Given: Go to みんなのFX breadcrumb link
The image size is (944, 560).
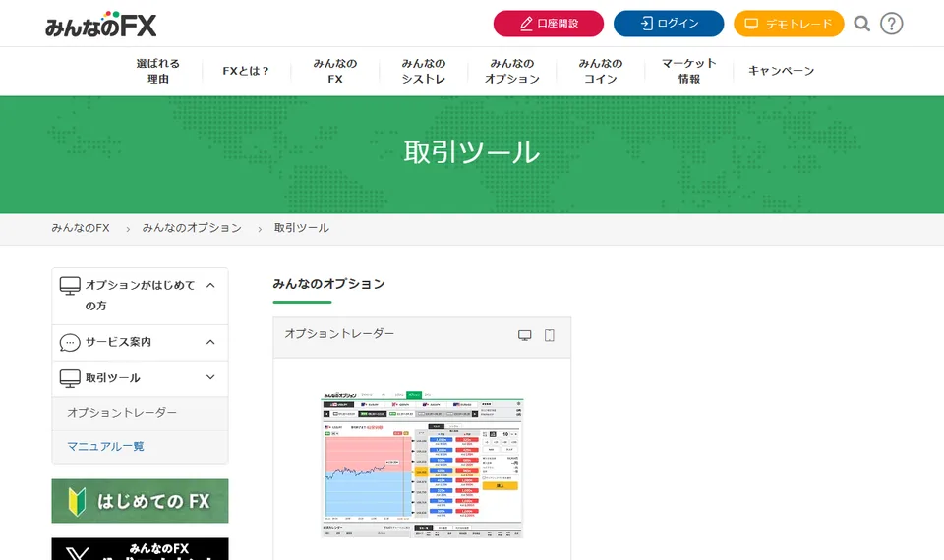Looking at the screenshot, I should click(x=81, y=228).
